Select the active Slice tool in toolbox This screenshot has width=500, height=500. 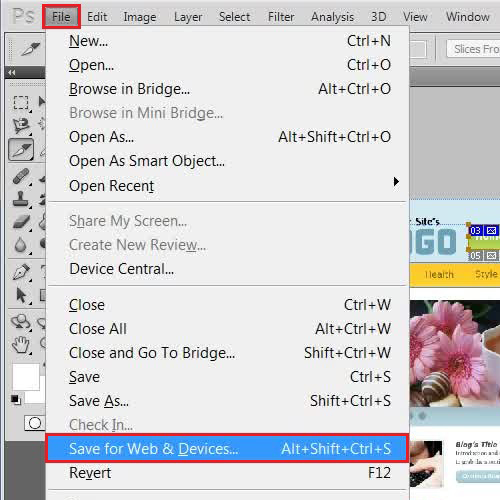21,150
